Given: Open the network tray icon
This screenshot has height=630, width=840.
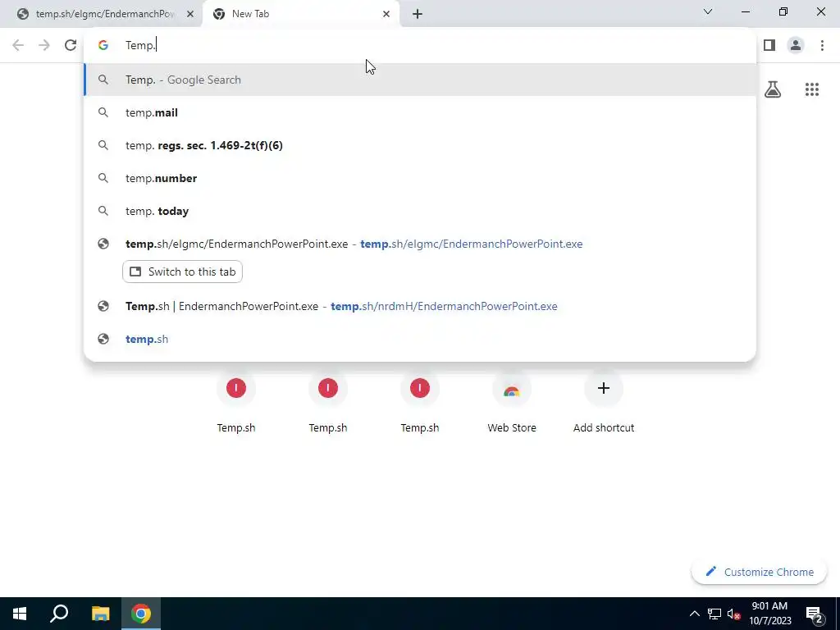Looking at the screenshot, I should coord(714,614).
